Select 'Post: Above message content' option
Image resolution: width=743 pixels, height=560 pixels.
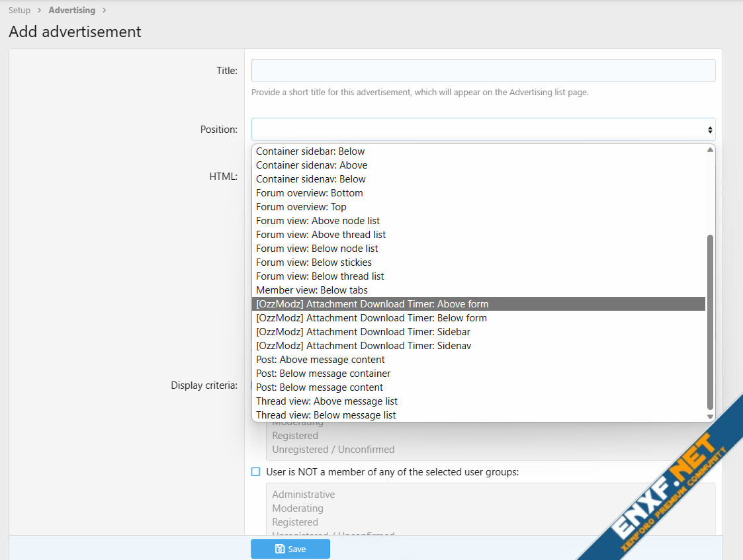(320, 360)
